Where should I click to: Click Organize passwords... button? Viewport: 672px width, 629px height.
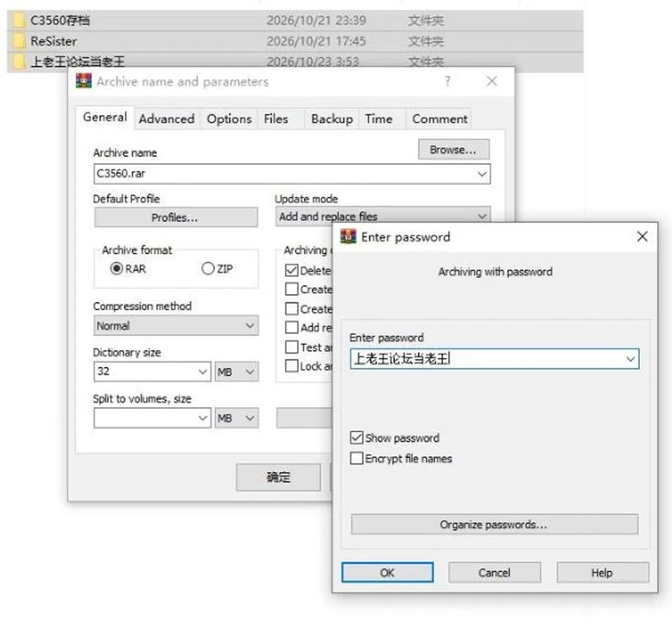pyautogui.click(x=494, y=525)
